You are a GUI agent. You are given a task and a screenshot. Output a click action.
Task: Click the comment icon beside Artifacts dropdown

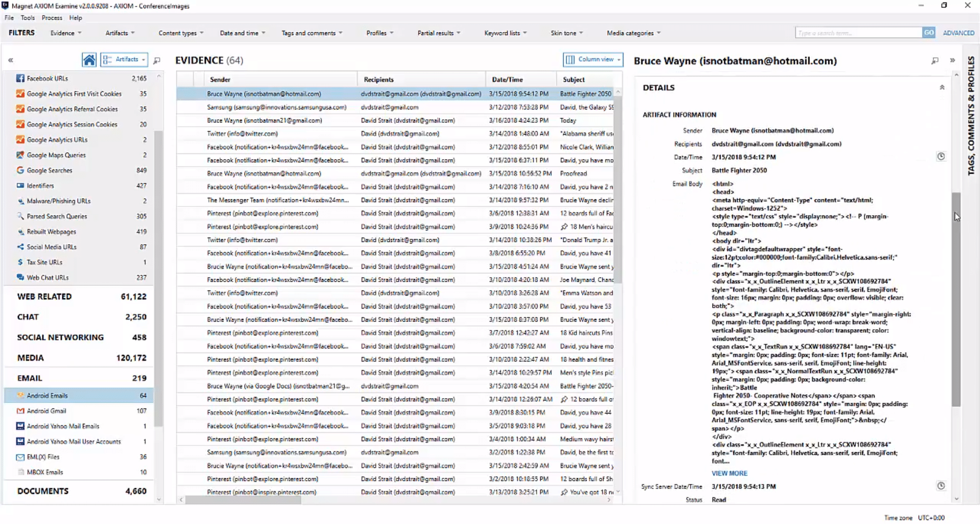pos(157,60)
